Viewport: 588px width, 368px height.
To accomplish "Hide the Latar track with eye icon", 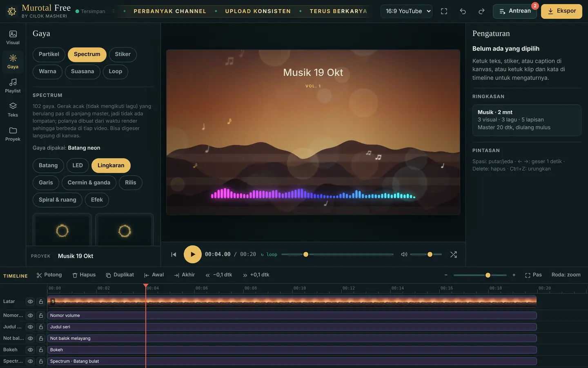I will click(30, 302).
